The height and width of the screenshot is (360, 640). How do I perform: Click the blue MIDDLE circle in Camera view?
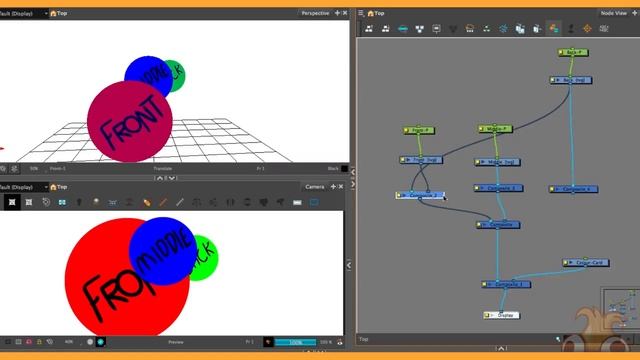[162, 251]
